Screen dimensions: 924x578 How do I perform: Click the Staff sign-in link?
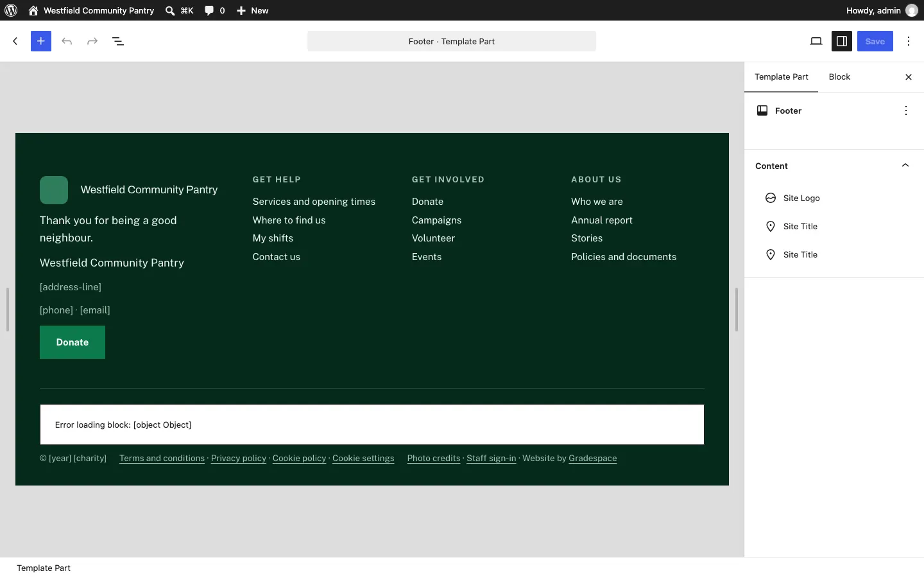coord(492,459)
